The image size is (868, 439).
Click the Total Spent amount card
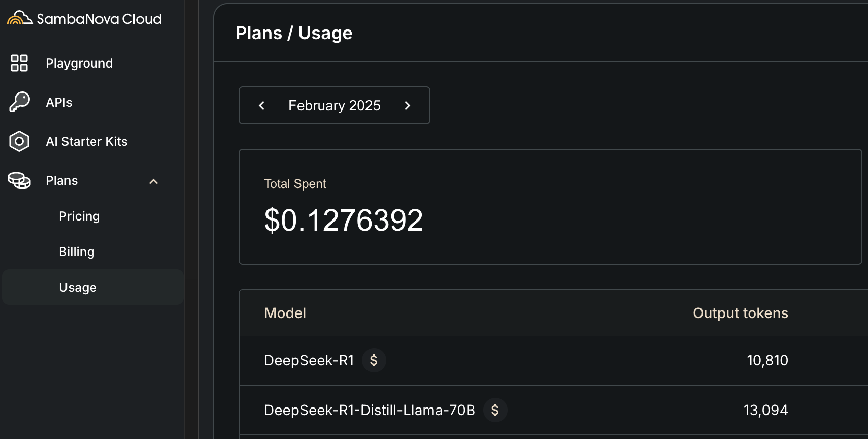point(550,207)
